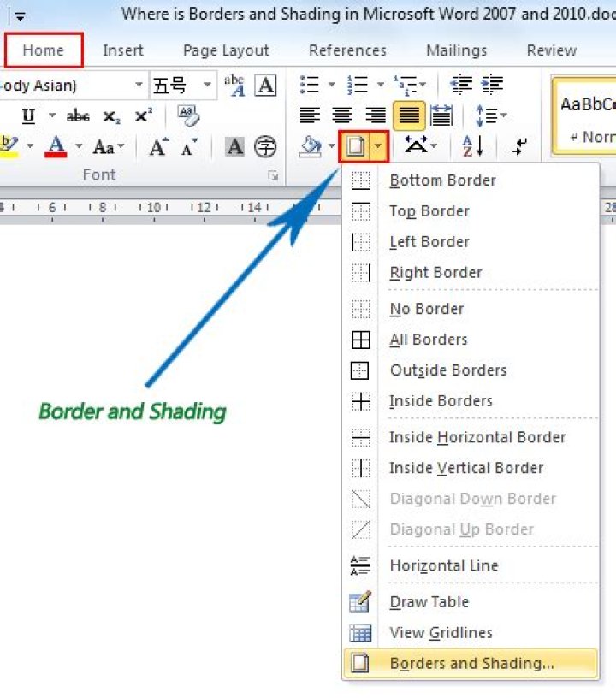Apply Inside Borders
Image resolution: width=616 pixels, height=698 pixels.
(x=471, y=400)
